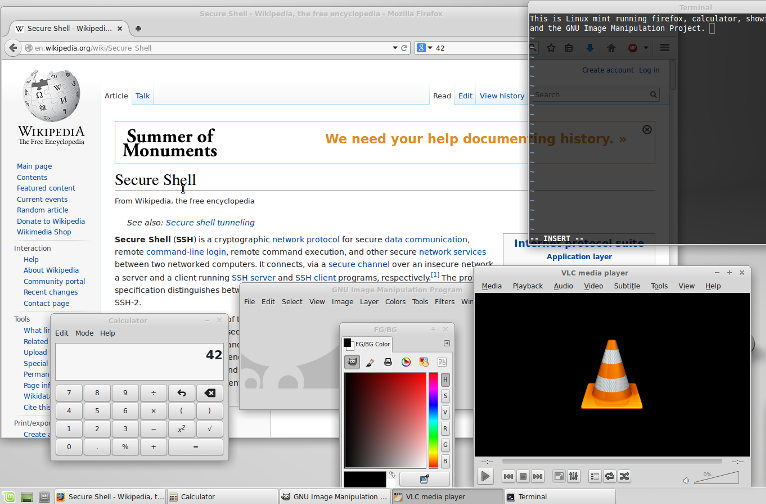Open VLC Media menu

[491, 286]
